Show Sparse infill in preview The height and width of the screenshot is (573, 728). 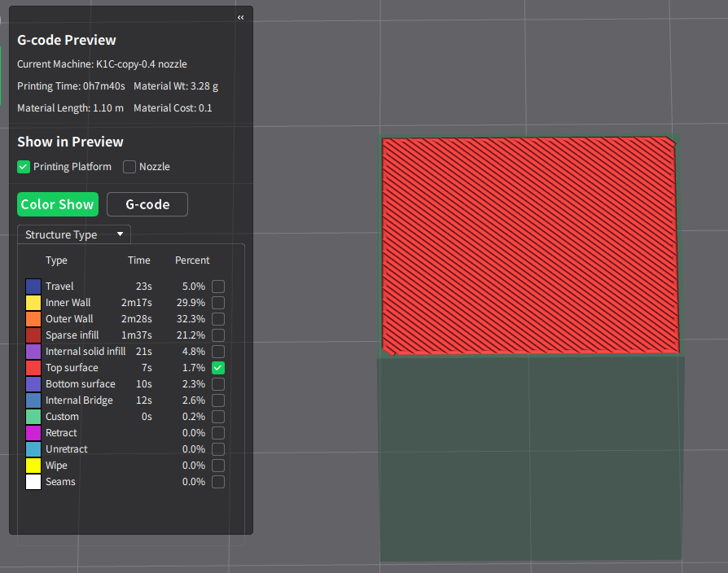click(x=218, y=335)
